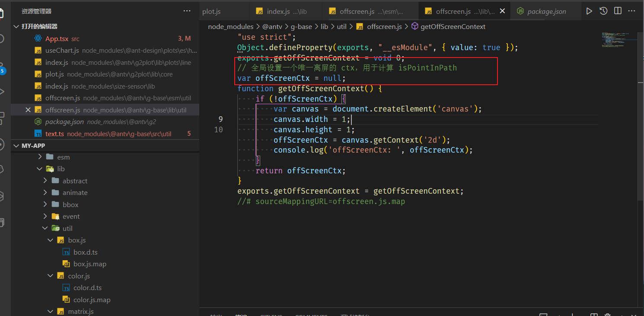Screen dimensions: 644x316
Task: Open the GITLENS panel tab
Action: [271, 315]
